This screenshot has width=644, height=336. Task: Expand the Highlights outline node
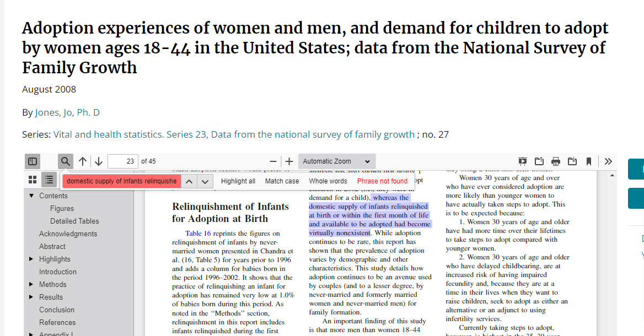[31, 259]
